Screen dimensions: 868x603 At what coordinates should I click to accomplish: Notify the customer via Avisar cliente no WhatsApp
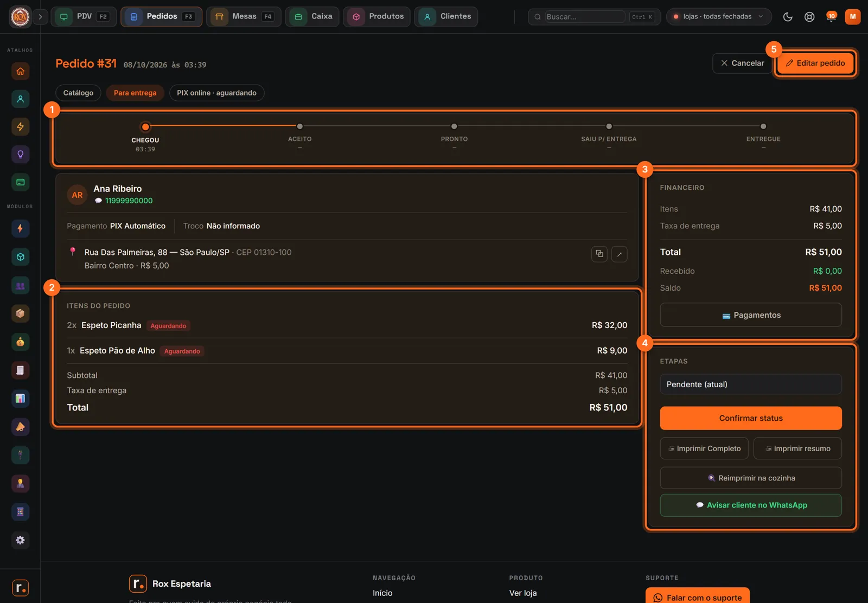coord(751,505)
